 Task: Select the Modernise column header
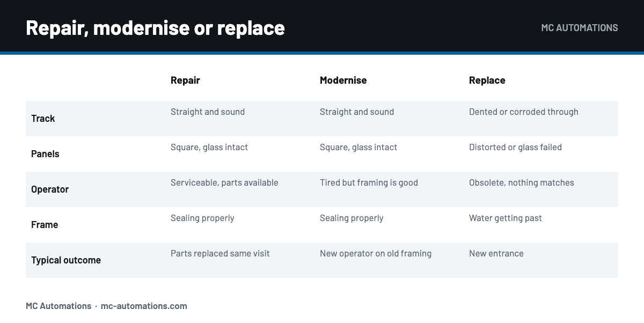tap(343, 80)
